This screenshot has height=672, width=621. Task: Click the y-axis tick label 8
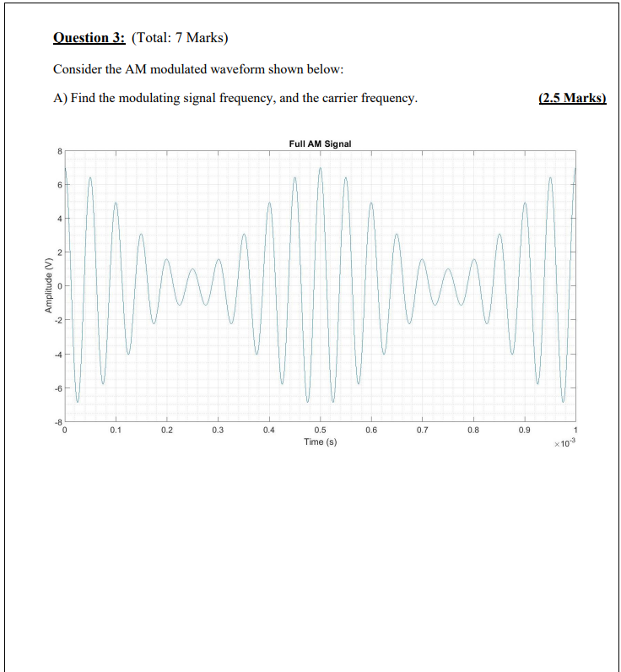[60, 151]
